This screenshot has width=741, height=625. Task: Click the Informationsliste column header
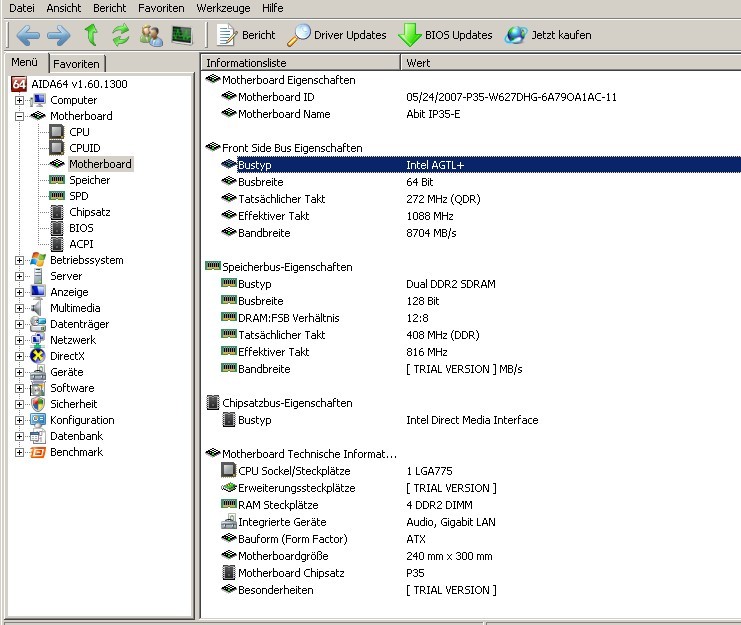pyautogui.click(x=301, y=62)
